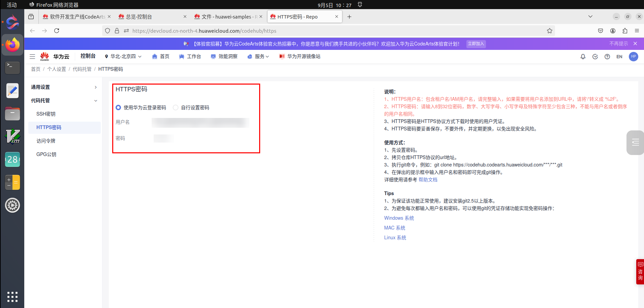Collapse 代码托管 sidebar section
The image size is (644, 308).
click(64, 101)
